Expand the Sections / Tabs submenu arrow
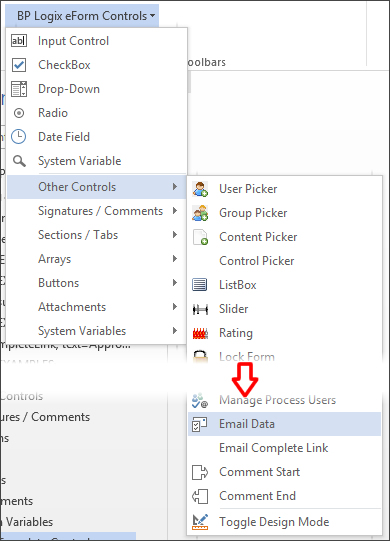 (175, 235)
